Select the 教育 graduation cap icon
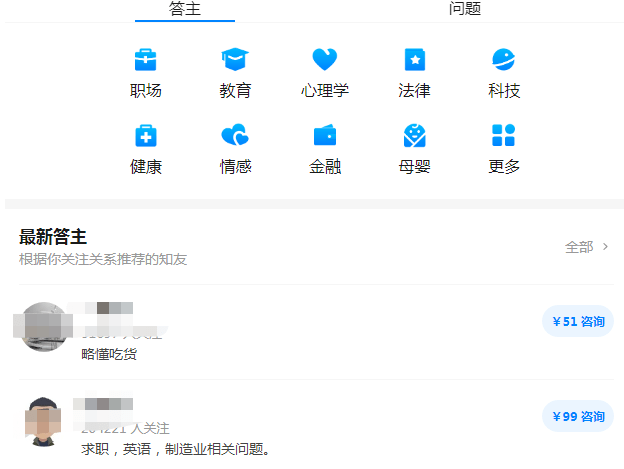This screenshot has height=469, width=624. (x=235, y=60)
